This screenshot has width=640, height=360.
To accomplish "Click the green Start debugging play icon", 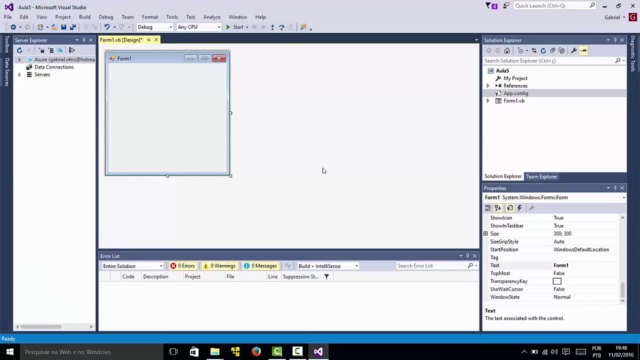I will pyautogui.click(x=228, y=27).
